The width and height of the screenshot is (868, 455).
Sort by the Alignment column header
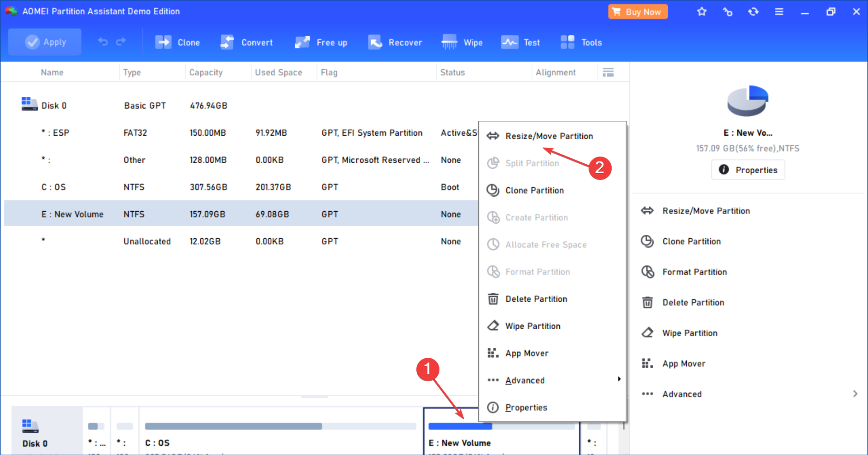(556, 72)
